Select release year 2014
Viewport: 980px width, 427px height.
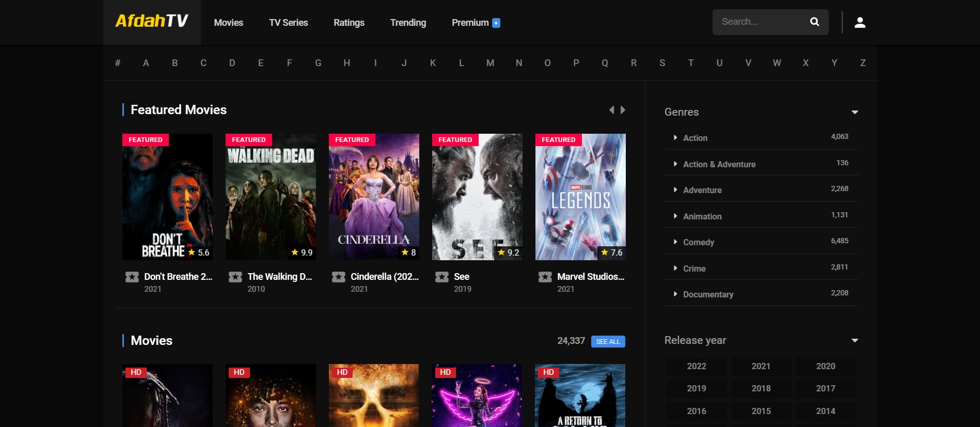pos(826,411)
